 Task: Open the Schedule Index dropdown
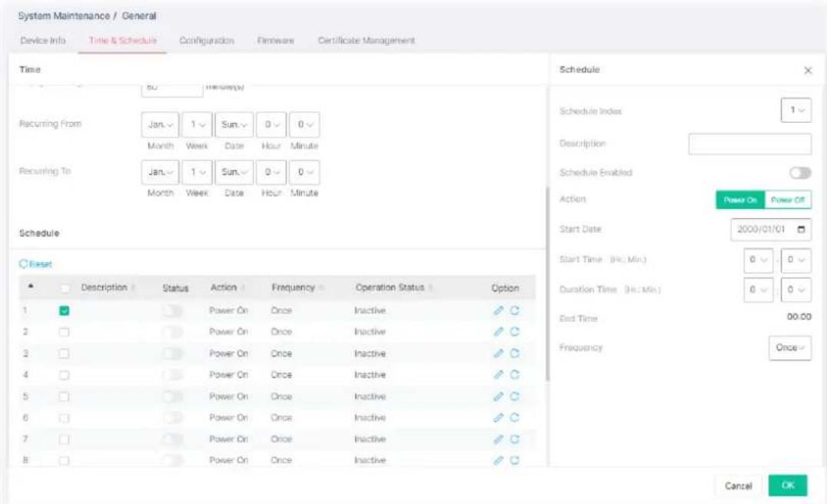pyautogui.click(x=796, y=110)
